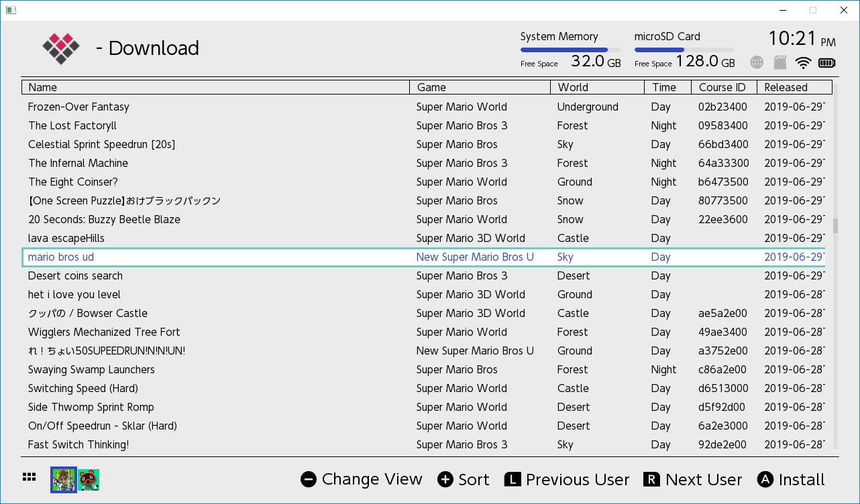Select the lava escapeHills course

coord(423,238)
